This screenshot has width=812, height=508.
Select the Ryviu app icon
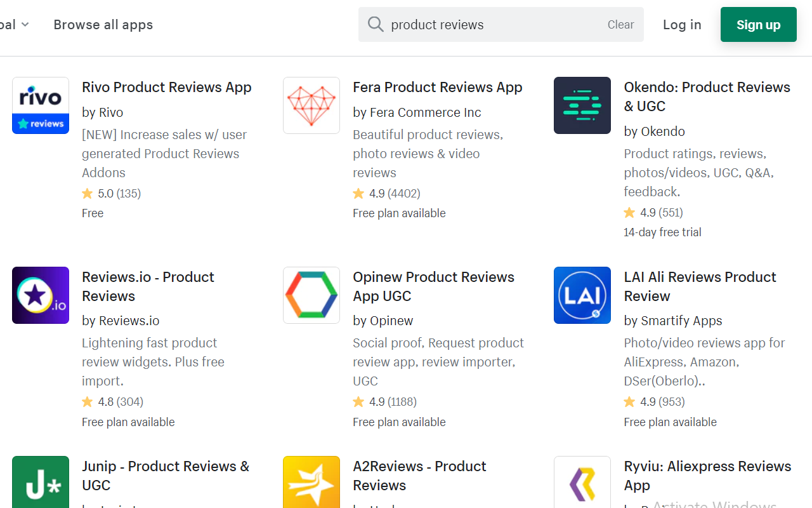(x=582, y=483)
